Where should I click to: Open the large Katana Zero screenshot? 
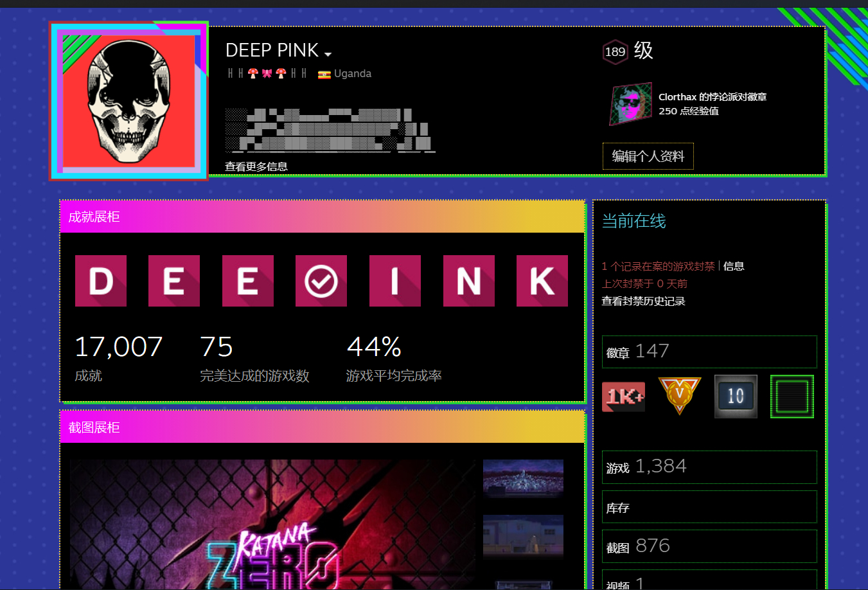point(273,524)
